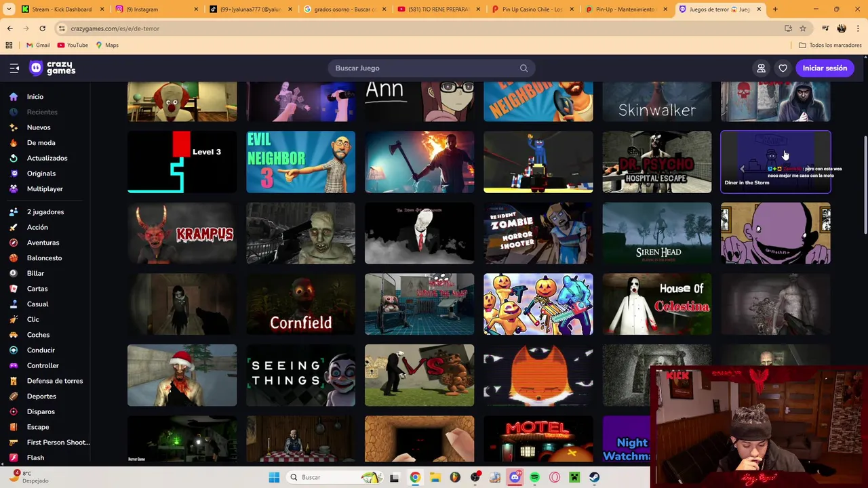Open Krampus game thumbnail

[182, 233]
